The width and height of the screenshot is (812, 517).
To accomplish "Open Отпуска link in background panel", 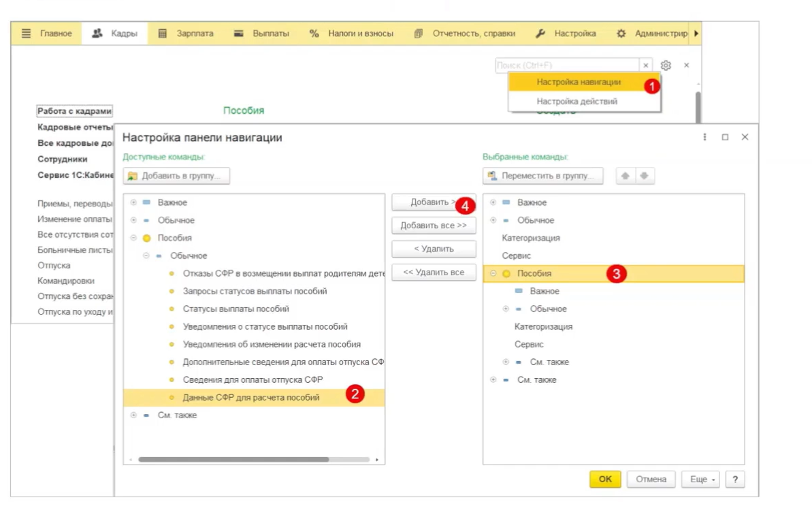I will pos(54,265).
